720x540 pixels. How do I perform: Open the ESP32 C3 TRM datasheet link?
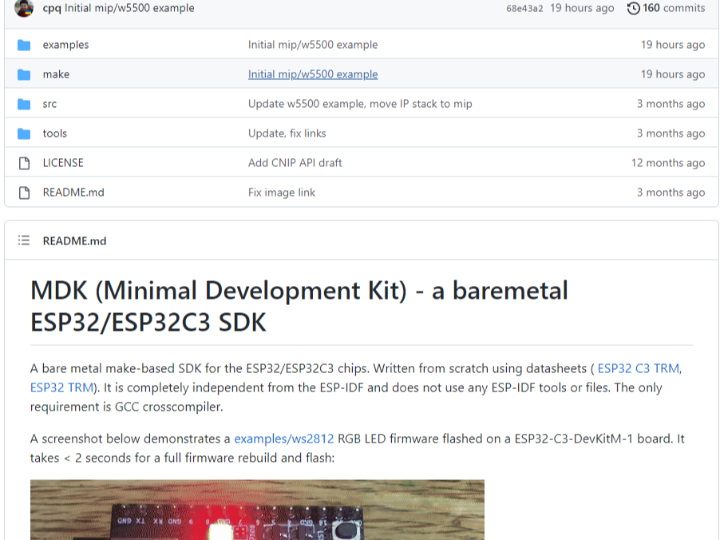coord(639,368)
